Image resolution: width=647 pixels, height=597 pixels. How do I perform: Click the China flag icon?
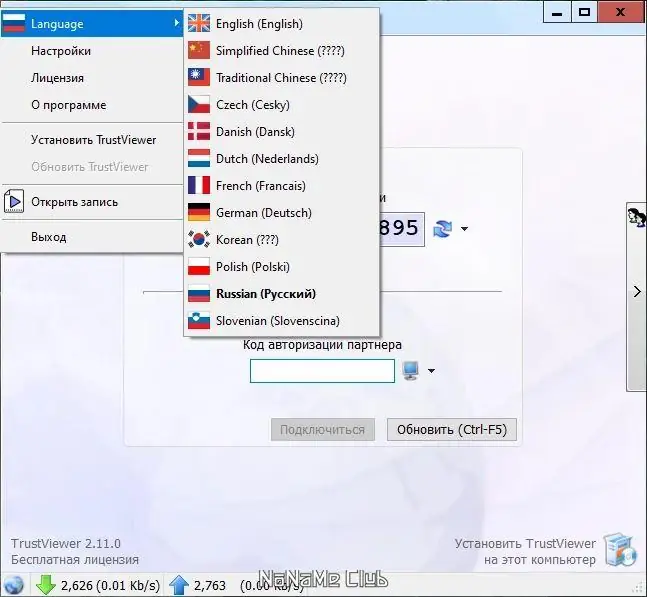(199, 50)
